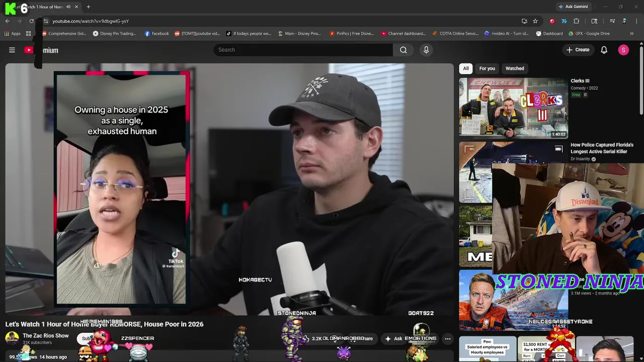Click the magnifier search button
This screenshot has height=362, width=644.
[x=404, y=50]
